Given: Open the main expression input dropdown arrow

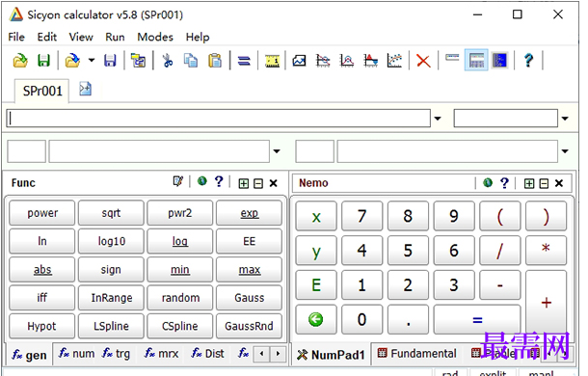Looking at the screenshot, I should (x=438, y=119).
